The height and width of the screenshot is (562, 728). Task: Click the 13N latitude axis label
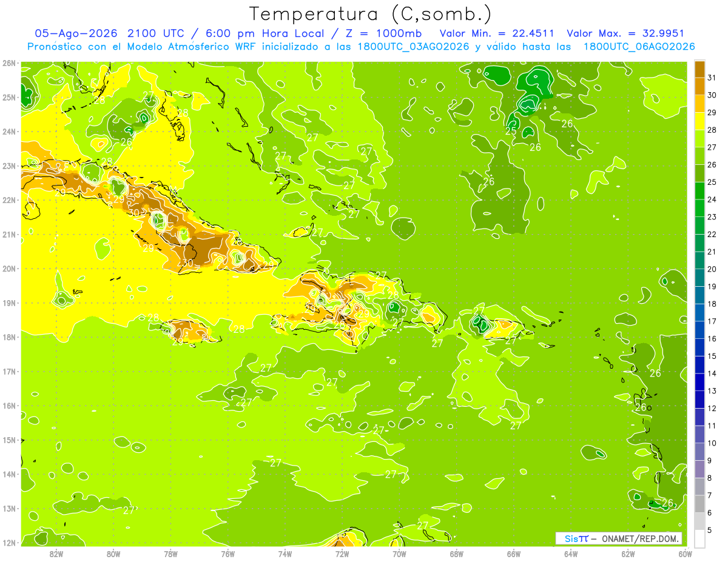(10, 508)
